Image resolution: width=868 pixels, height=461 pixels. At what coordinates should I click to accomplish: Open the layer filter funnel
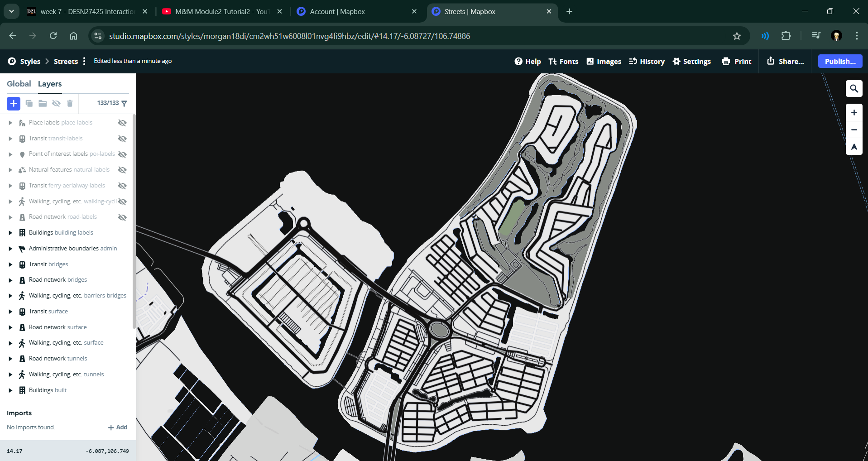pos(125,104)
